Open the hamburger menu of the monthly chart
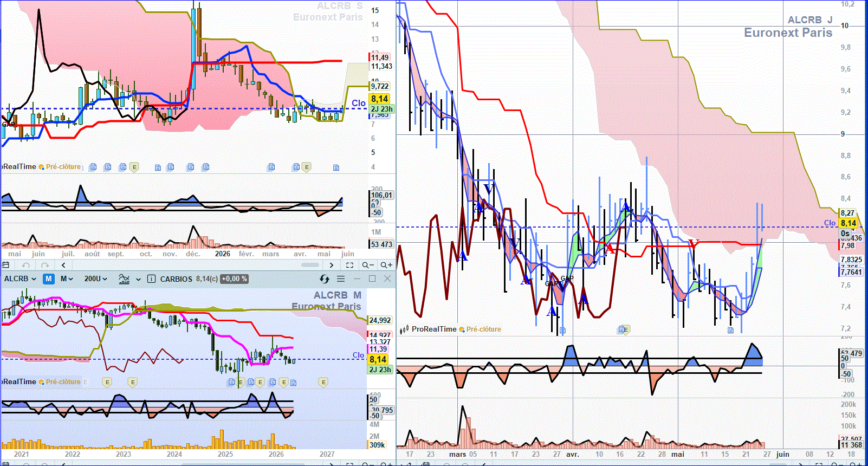868x466 pixels. (x=341, y=279)
